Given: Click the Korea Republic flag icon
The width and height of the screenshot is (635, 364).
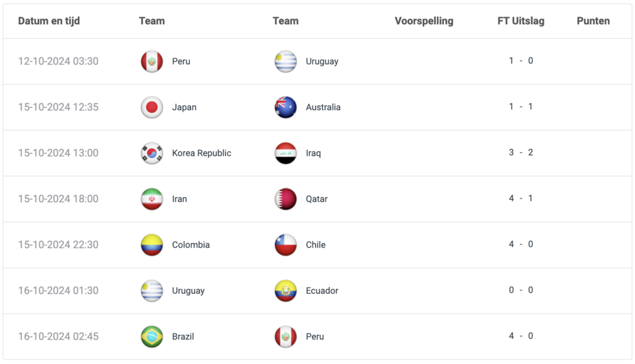Looking at the screenshot, I should click(x=152, y=153).
